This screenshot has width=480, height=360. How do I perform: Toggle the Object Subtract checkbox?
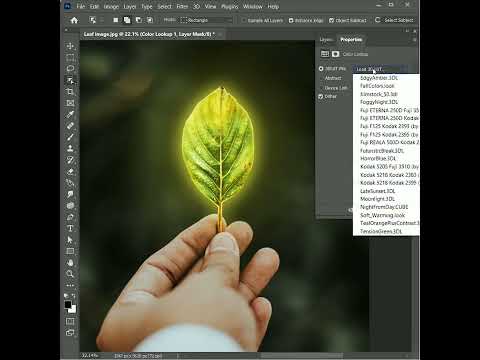pyautogui.click(x=331, y=20)
